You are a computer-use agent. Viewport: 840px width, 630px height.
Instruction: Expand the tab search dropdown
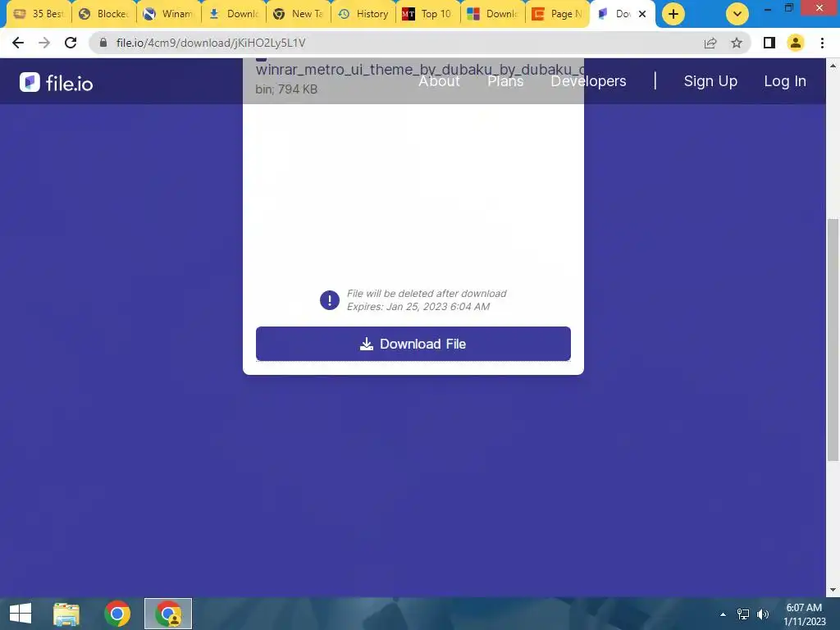point(737,14)
